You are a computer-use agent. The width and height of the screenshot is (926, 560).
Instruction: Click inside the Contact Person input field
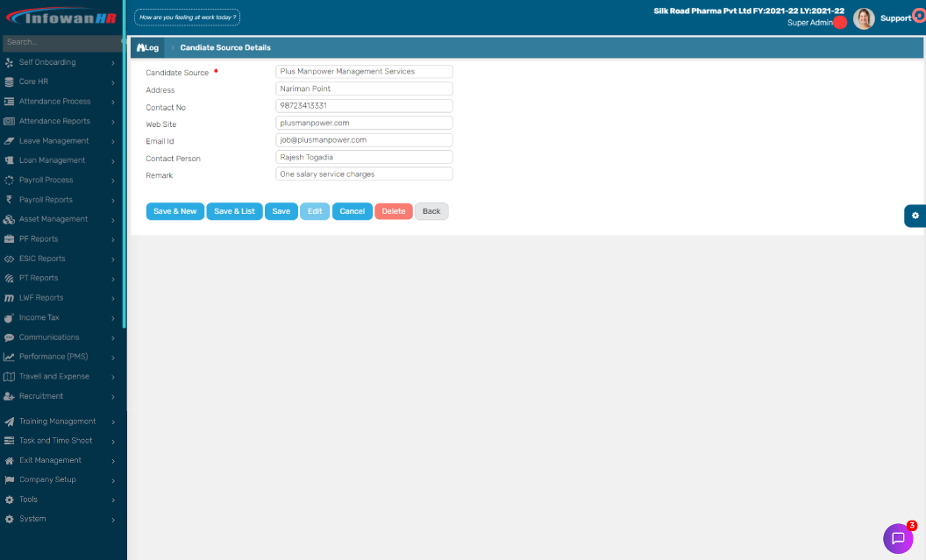coord(363,157)
